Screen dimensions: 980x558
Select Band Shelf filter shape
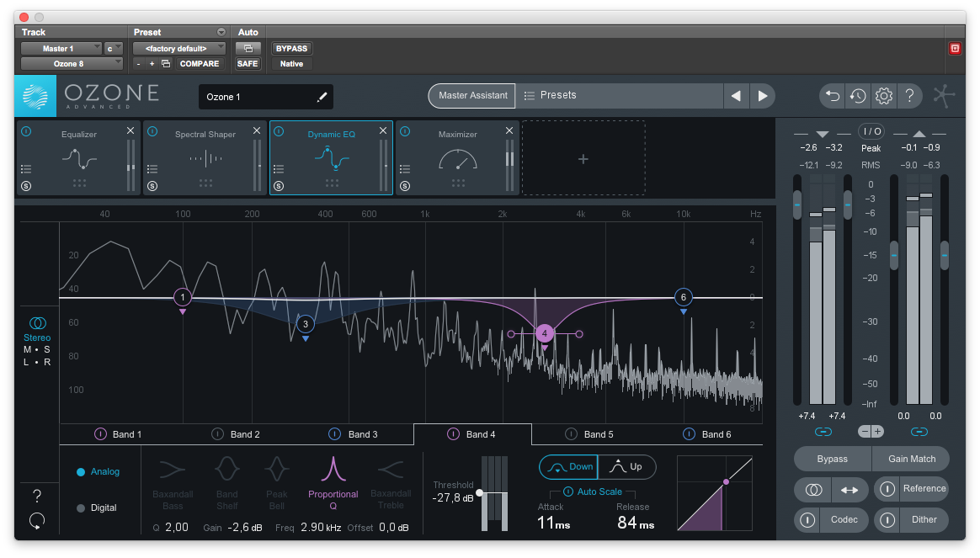click(x=226, y=483)
